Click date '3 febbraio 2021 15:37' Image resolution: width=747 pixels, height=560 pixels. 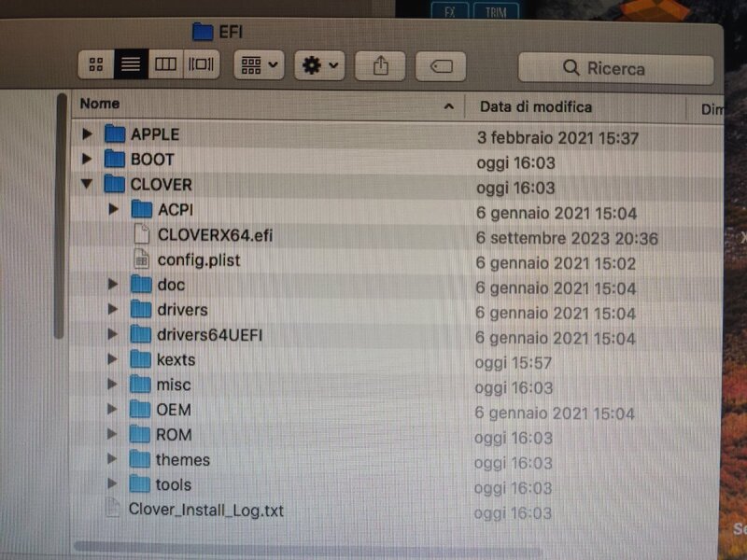click(x=557, y=137)
